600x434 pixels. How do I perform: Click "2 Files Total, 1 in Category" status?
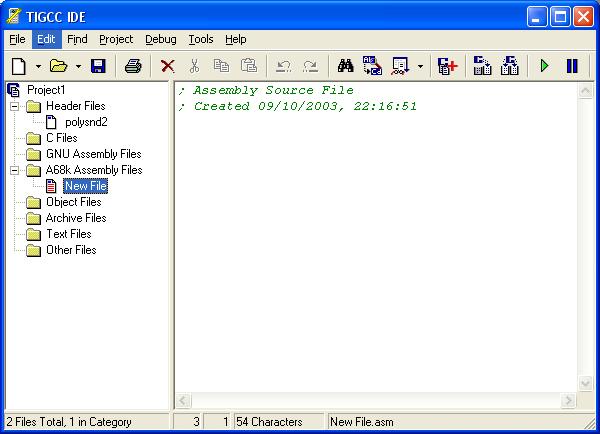point(69,422)
